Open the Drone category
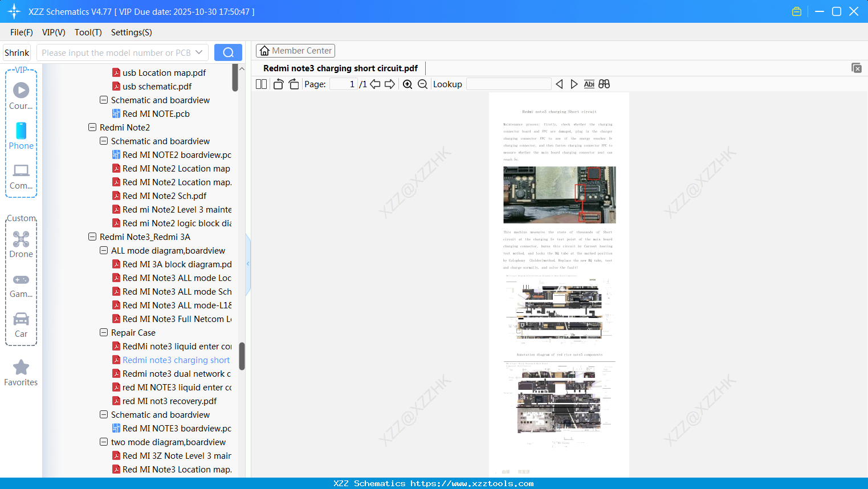Viewport: 868px width, 489px height. tap(21, 244)
